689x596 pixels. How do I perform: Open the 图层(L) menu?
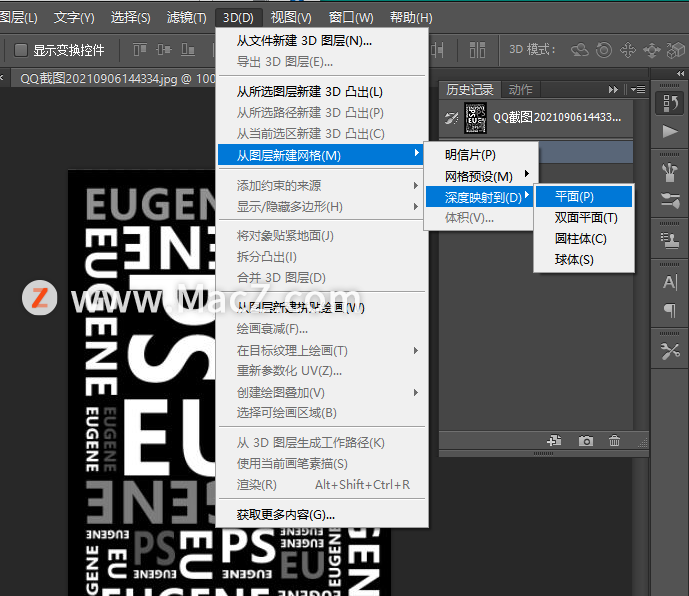18,18
